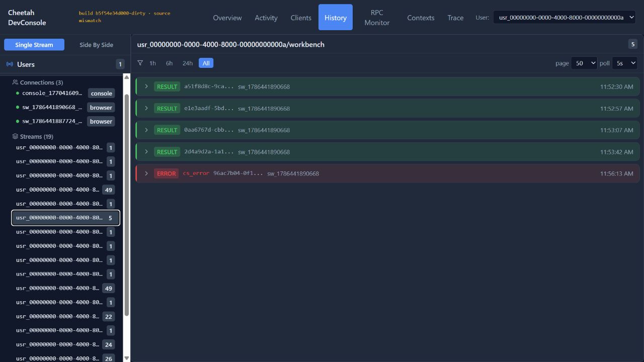Expand the ERROR cs_error entry

(x=146, y=173)
